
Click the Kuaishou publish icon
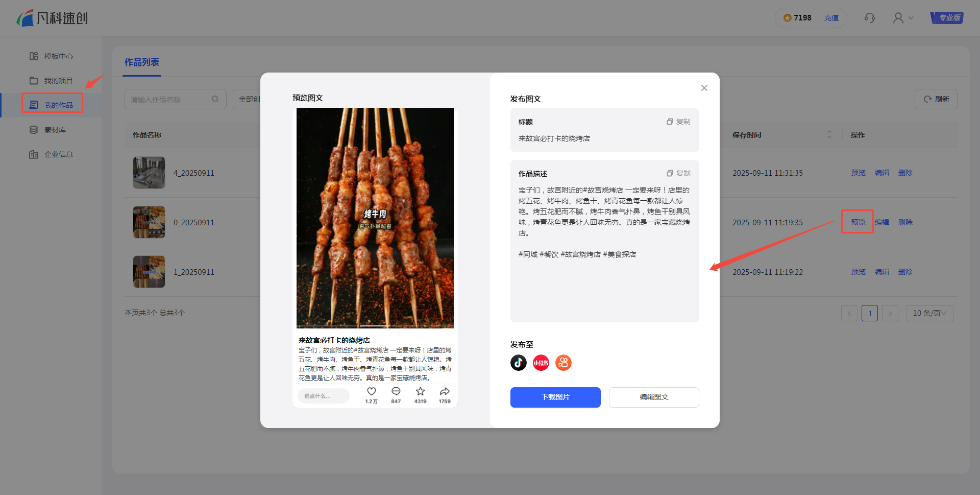(x=563, y=363)
